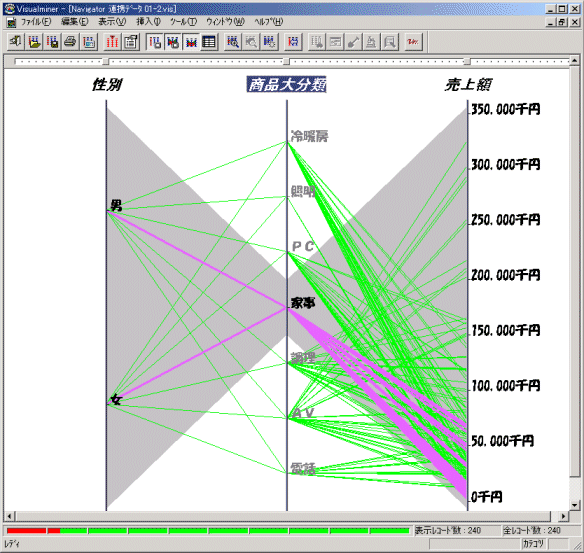The height and width of the screenshot is (553, 584).
Task: Click the grayed axes-with-pointer icon
Action: coord(317,41)
